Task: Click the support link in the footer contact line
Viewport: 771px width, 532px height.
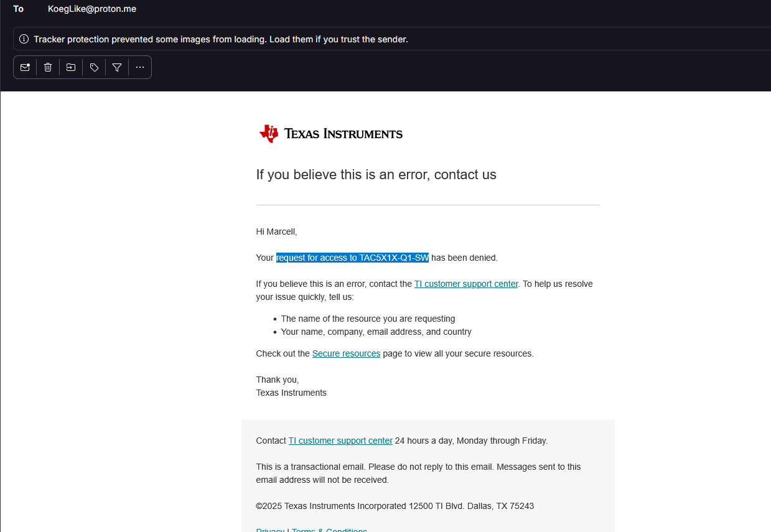Action: pyautogui.click(x=340, y=441)
